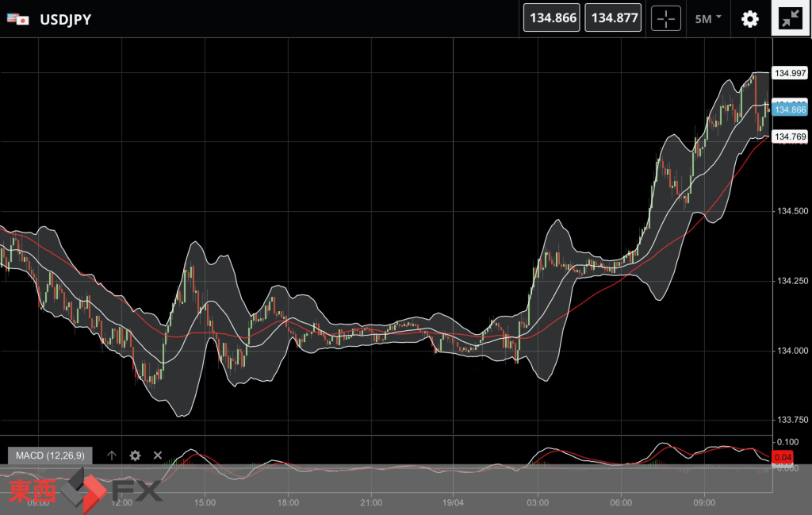
Task: Click the 133.750 price axis label
Action: coord(792,420)
